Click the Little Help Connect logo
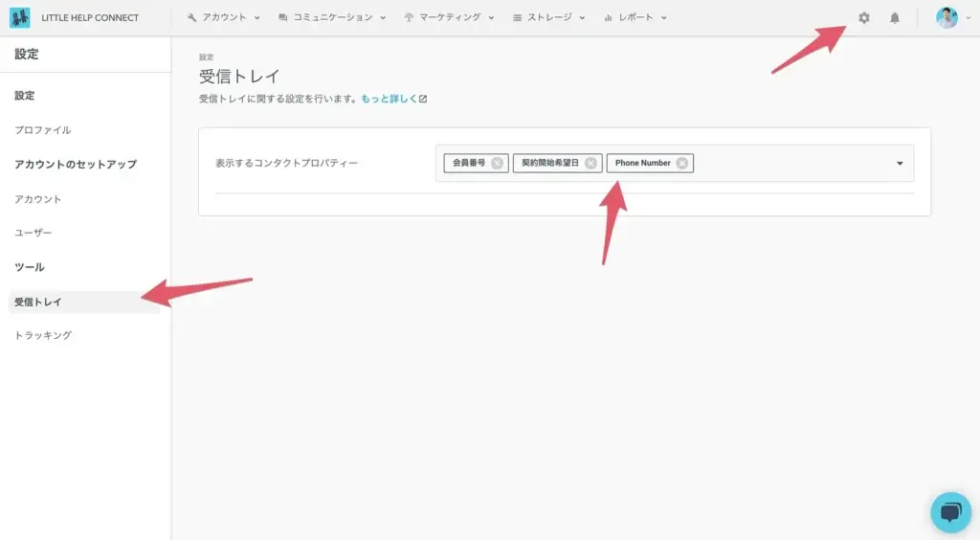The width and height of the screenshot is (980, 540). (x=19, y=17)
